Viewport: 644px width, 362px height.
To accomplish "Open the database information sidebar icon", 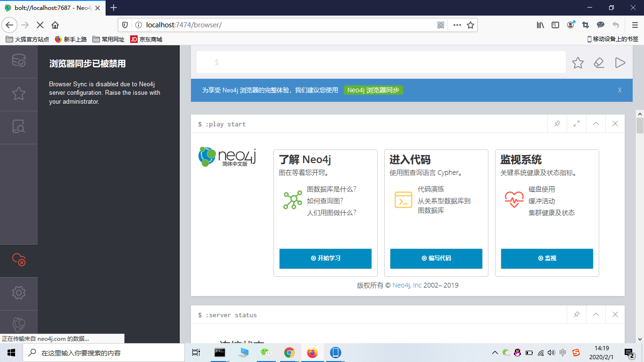I will 19,61.
